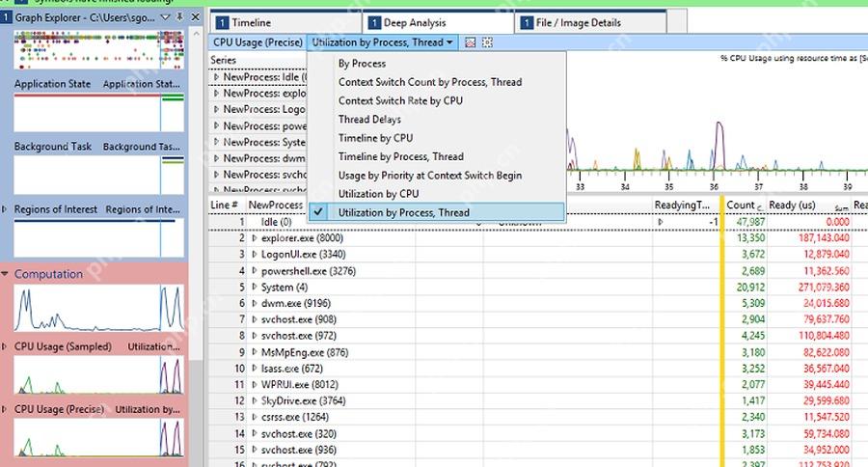Expand explorer.exe (8000) row
The width and height of the screenshot is (868, 467).
click(254, 238)
